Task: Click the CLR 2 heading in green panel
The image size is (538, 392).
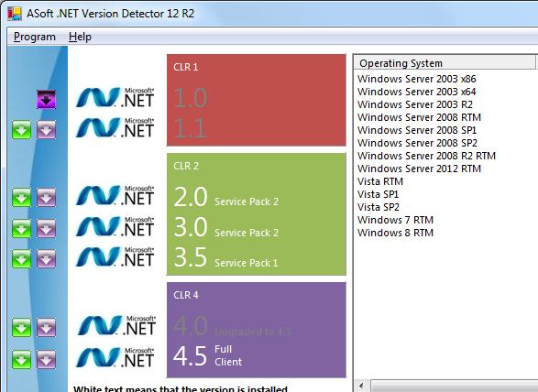Action: tap(186, 166)
